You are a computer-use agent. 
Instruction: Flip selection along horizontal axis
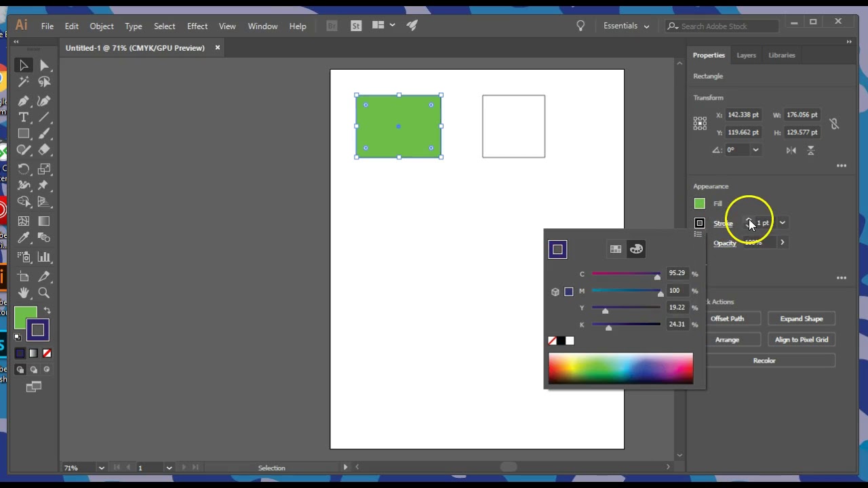(x=791, y=150)
